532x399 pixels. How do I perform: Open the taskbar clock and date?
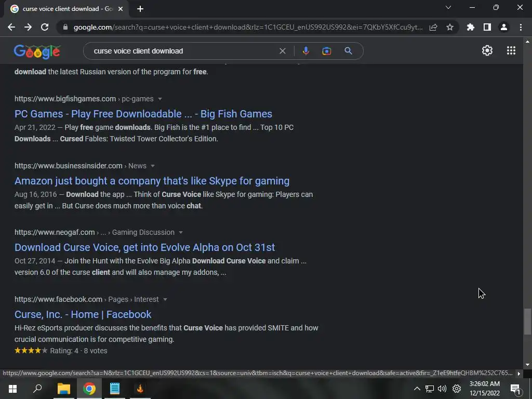pyautogui.click(x=485, y=389)
